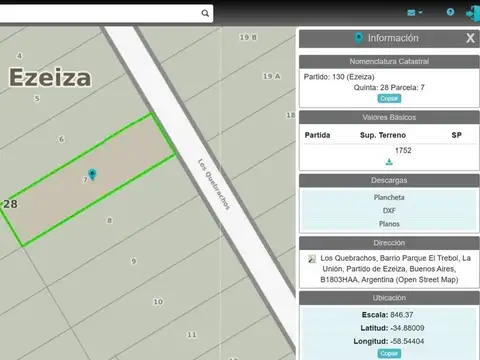
Task: Click the Open Street Map icon beside address
Action: pos(312,259)
